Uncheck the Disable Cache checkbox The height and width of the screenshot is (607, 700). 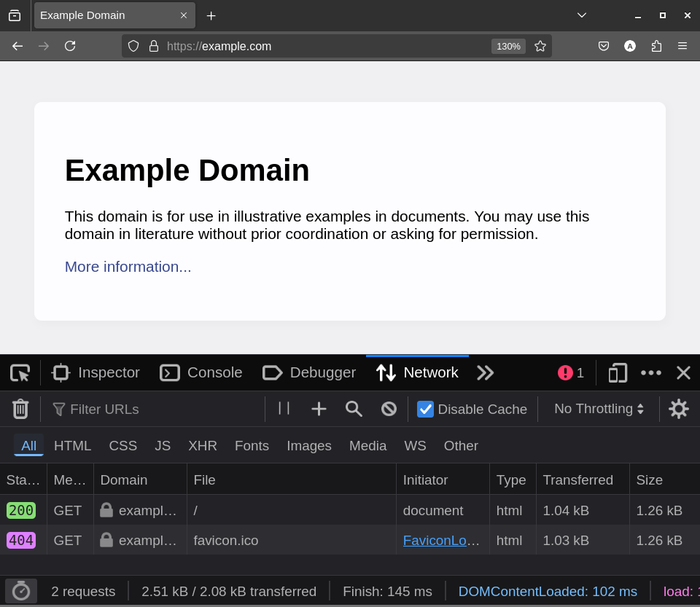(425, 409)
